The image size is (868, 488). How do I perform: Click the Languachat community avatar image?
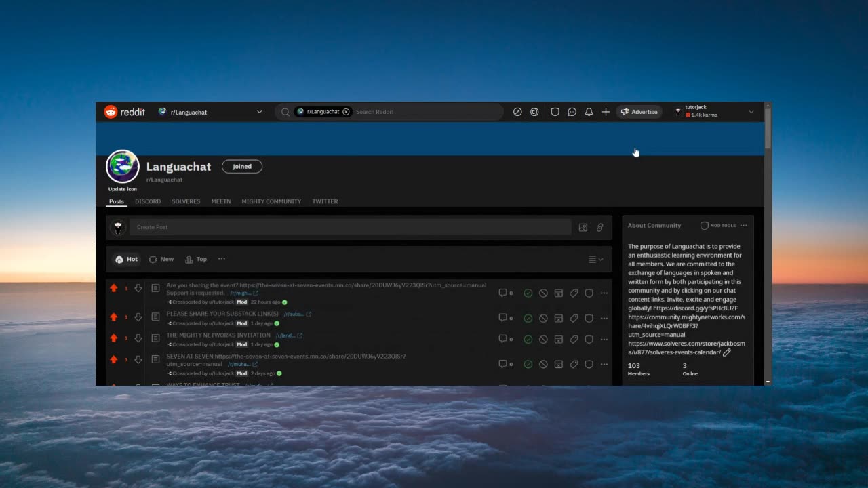pos(123,167)
